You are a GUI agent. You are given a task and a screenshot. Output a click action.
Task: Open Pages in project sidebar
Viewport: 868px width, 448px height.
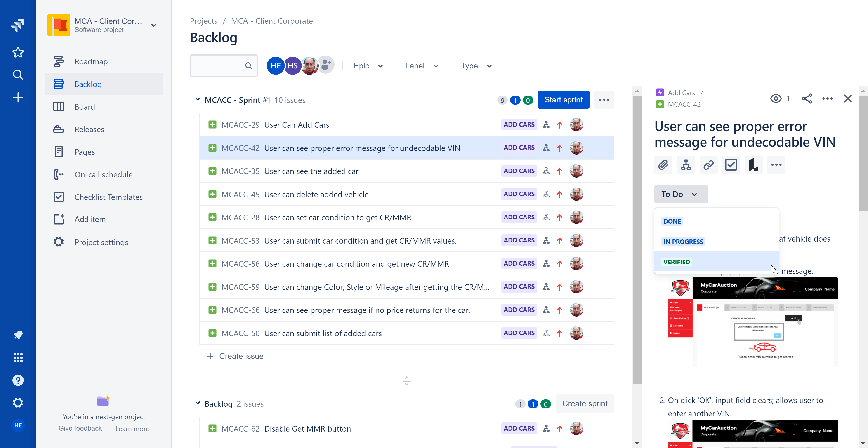104,152
